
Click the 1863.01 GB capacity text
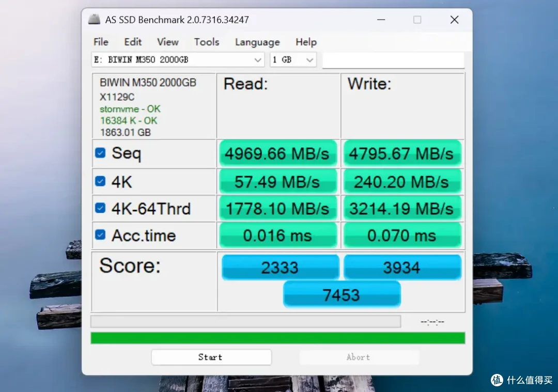pyautogui.click(x=126, y=132)
